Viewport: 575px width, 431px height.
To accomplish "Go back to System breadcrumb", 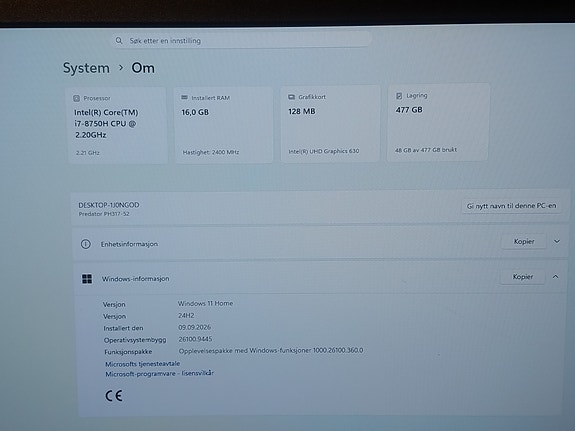I will [x=86, y=68].
